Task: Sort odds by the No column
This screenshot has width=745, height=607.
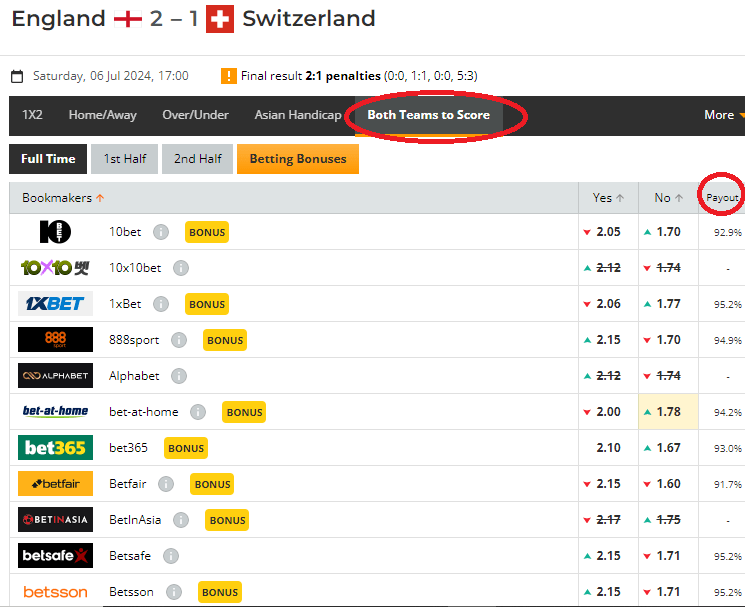Action: tap(668, 198)
